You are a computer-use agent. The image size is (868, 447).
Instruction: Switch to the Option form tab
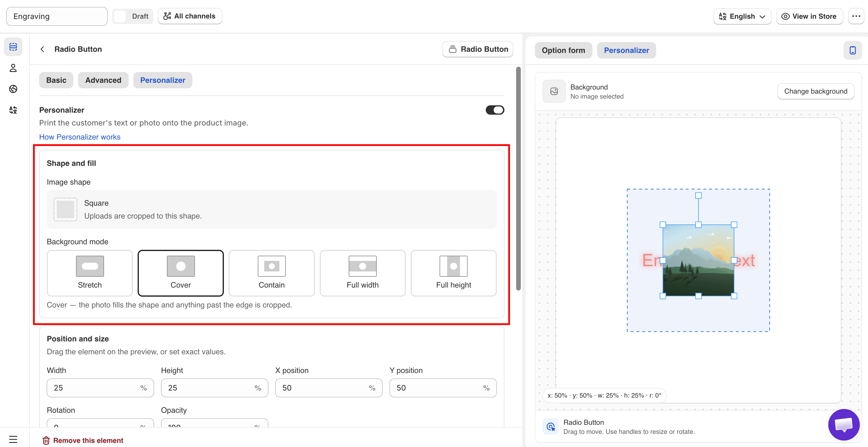click(x=563, y=50)
